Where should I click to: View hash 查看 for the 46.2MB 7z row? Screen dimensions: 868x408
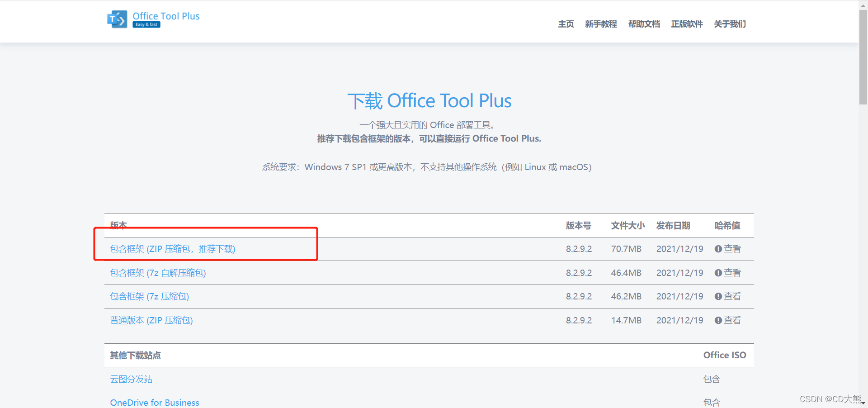point(732,296)
